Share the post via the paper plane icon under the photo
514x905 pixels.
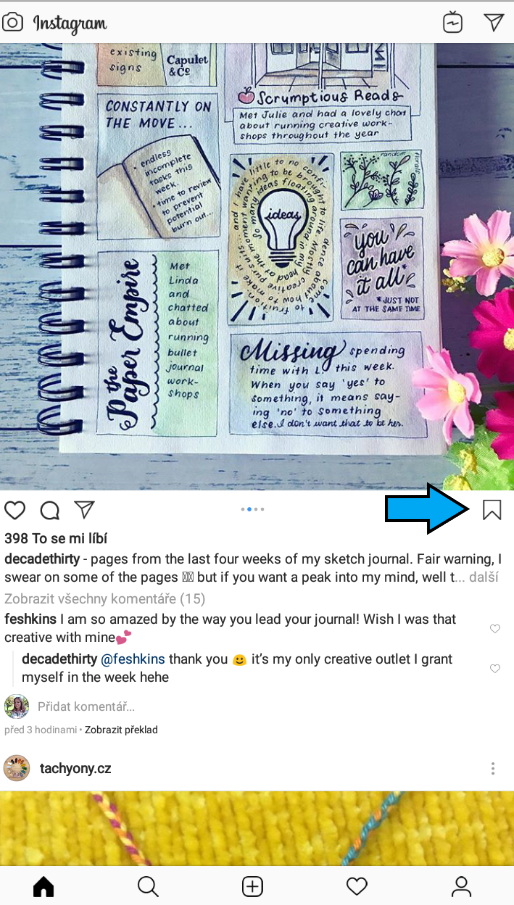(x=84, y=509)
